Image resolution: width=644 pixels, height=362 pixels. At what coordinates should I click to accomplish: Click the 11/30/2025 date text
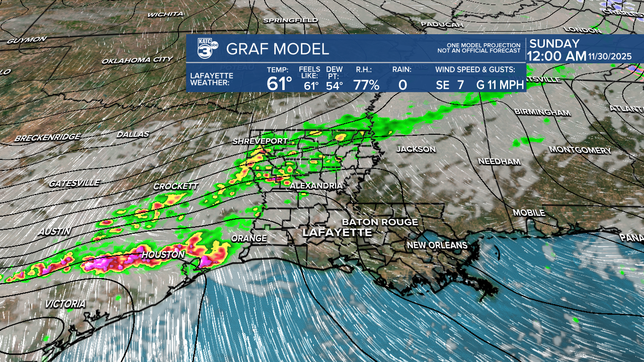[x=610, y=57]
